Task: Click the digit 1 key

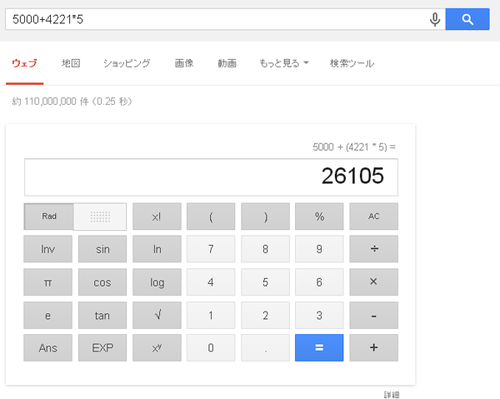Action: 211,315
